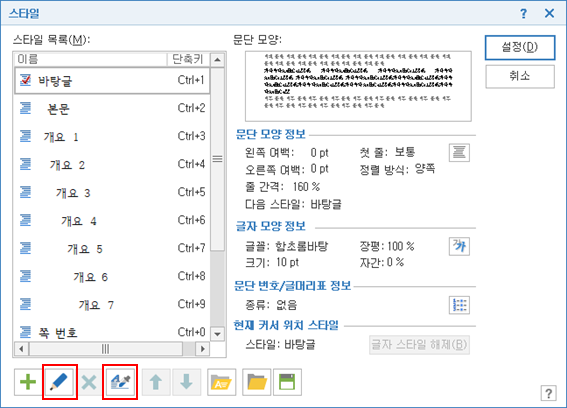567x408 pixels.
Task: Select the 바탕글 style row
Action: (112, 80)
